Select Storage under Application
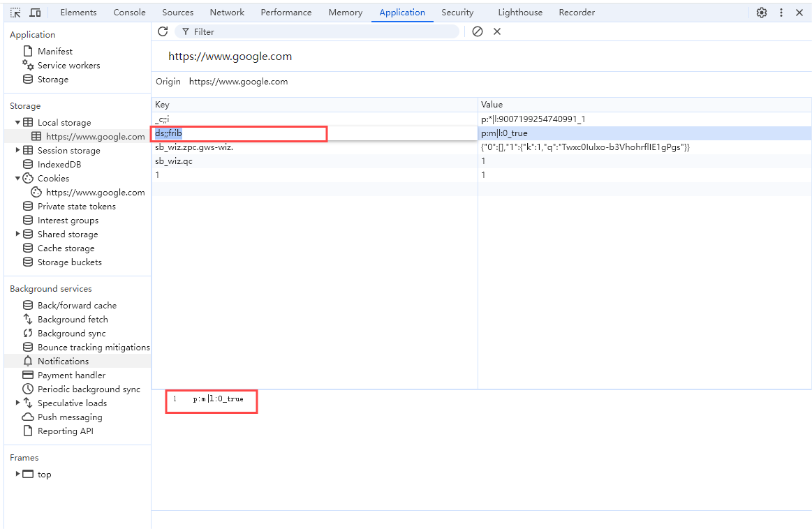 click(53, 79)
